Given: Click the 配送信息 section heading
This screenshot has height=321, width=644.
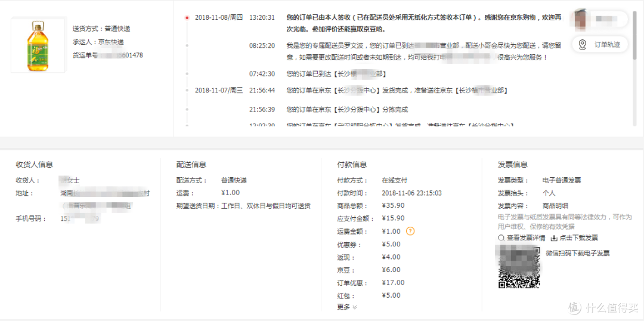Looking at the screenshot, I should click(191, 165).
